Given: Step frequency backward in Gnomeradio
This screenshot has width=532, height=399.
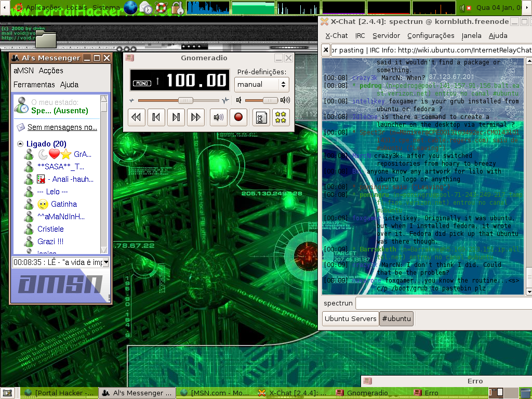Looking at the screenshot, I should click(x=156, y=117).
